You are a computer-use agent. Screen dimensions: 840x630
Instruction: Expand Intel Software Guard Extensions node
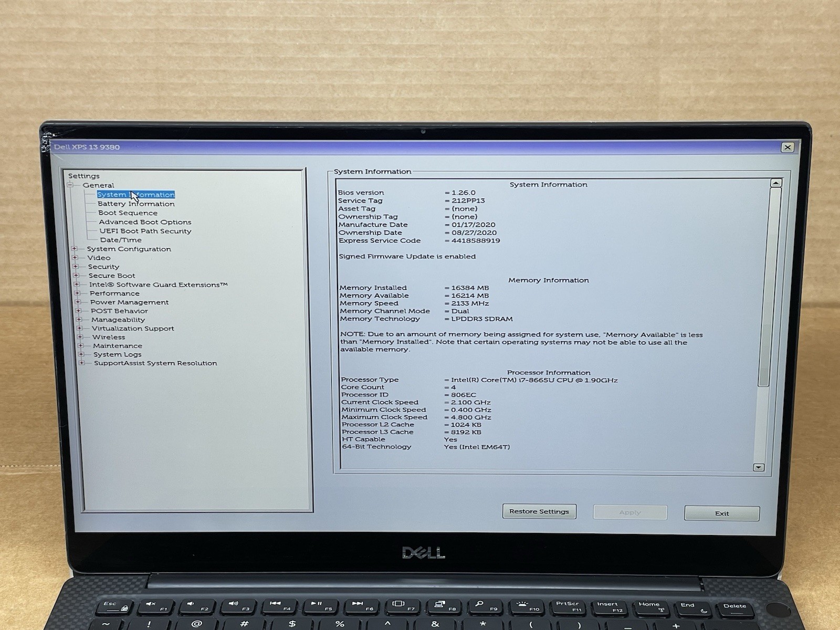pos(76,285)
